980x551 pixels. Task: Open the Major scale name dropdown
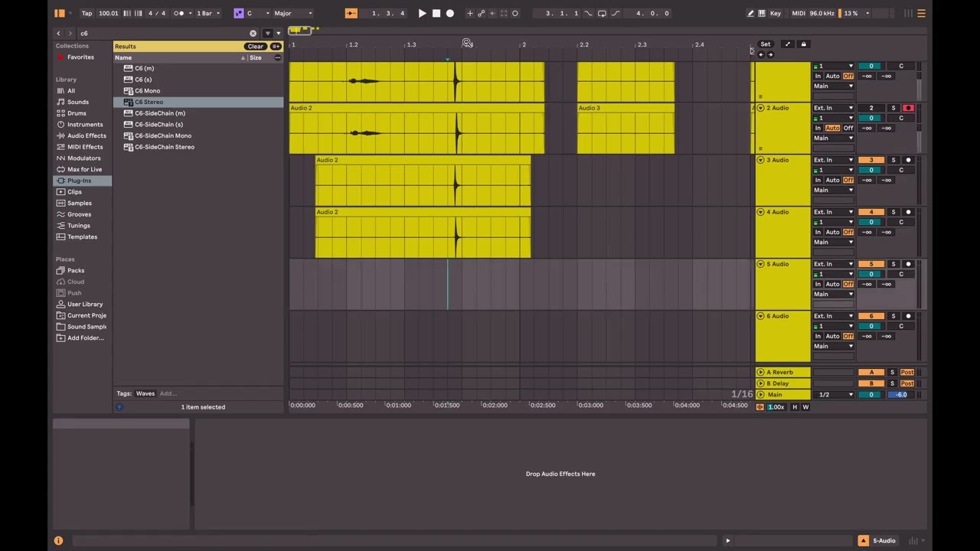(x=292, y=13)
